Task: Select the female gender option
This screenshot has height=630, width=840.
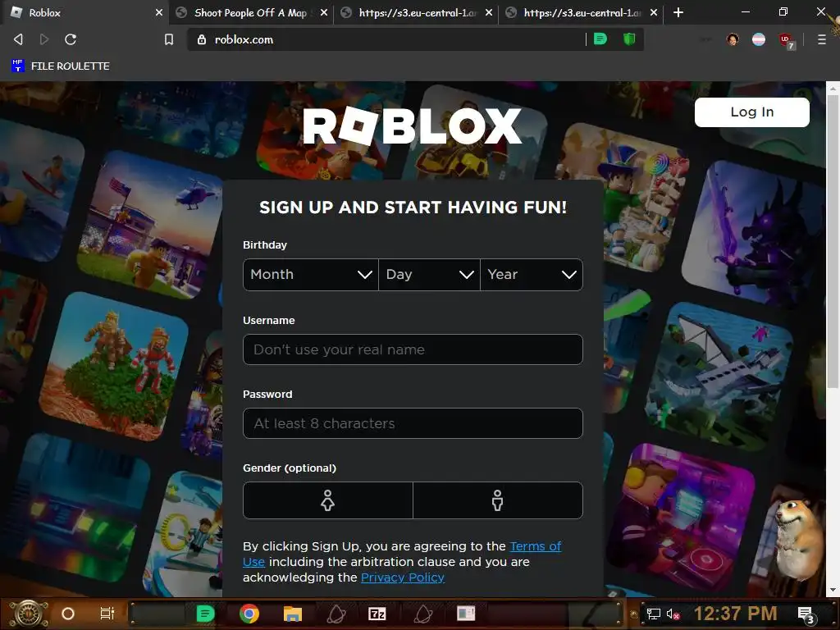Action: (328, 500)
